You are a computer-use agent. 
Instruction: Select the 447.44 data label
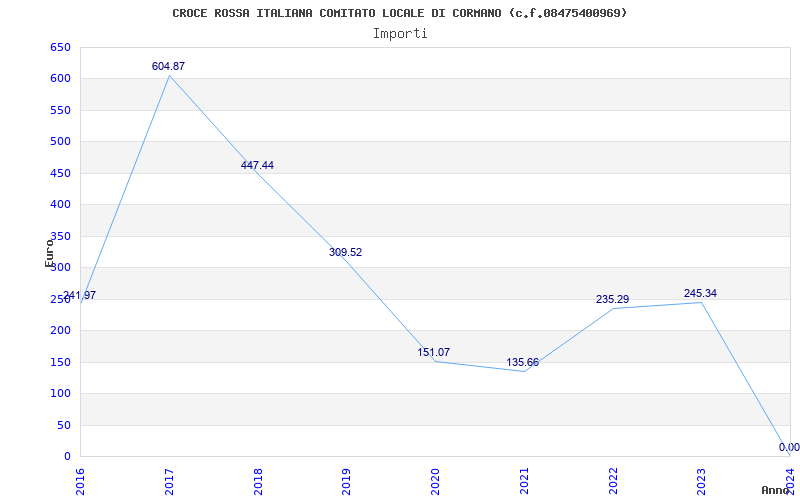point(257,165)
